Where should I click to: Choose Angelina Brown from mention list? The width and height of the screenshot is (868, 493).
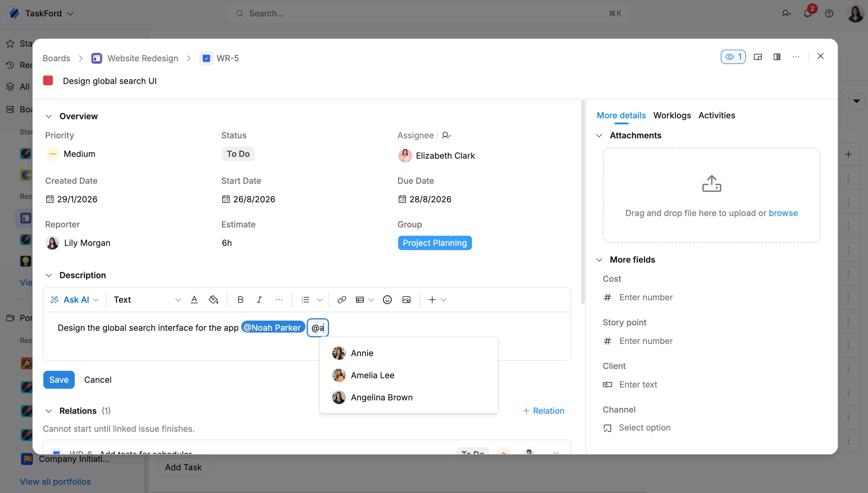[409, 397]
